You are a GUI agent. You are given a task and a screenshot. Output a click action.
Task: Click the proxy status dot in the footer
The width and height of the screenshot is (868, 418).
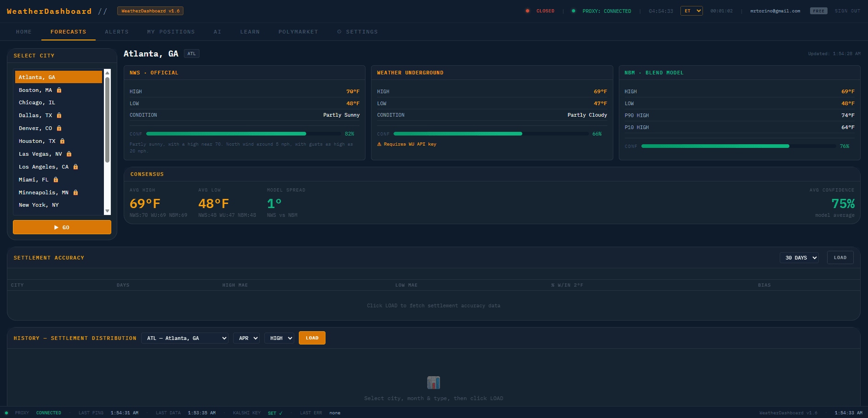(x=11, y=412)
